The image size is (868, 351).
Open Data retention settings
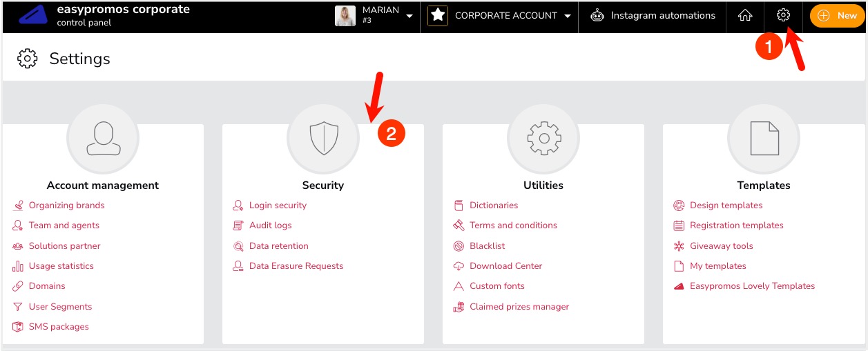pyautogui.click(x=279, y=246)
